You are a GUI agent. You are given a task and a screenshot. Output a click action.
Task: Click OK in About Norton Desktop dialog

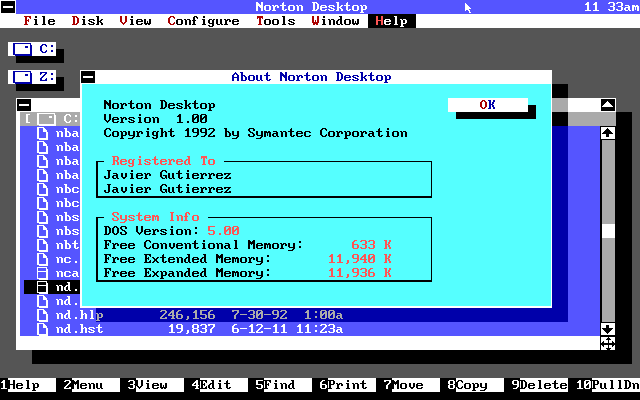tap(488, 105)
